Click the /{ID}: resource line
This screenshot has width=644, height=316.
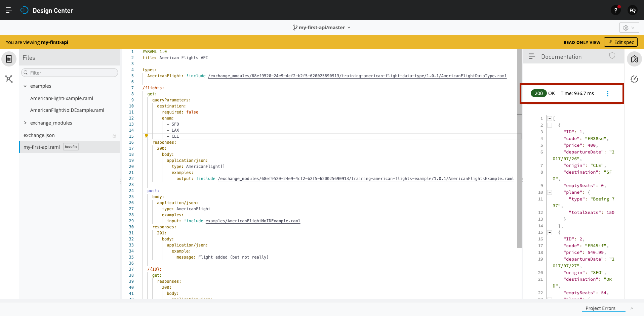click(155, 269)
